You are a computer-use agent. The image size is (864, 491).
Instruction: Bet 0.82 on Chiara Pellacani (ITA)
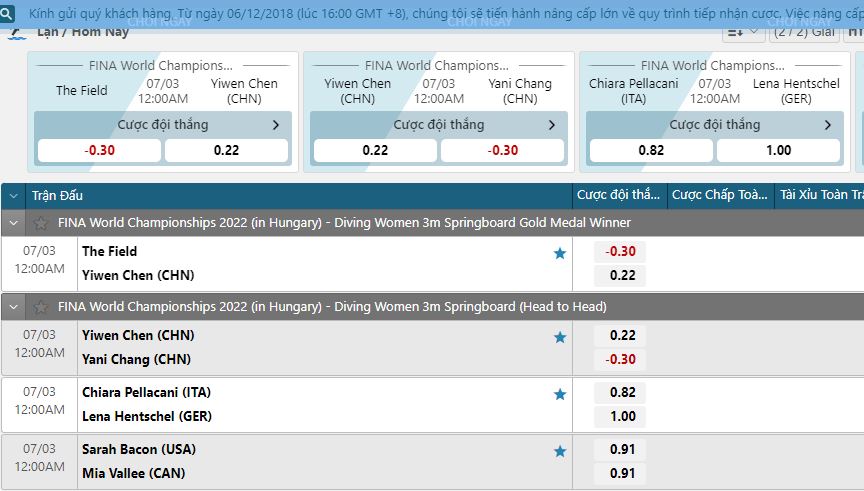[620, 392]
